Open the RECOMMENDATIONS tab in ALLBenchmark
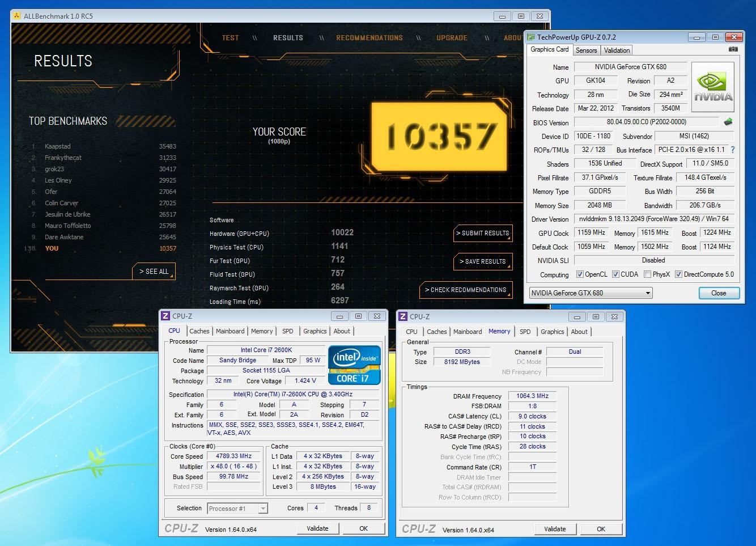 [369, 38]
